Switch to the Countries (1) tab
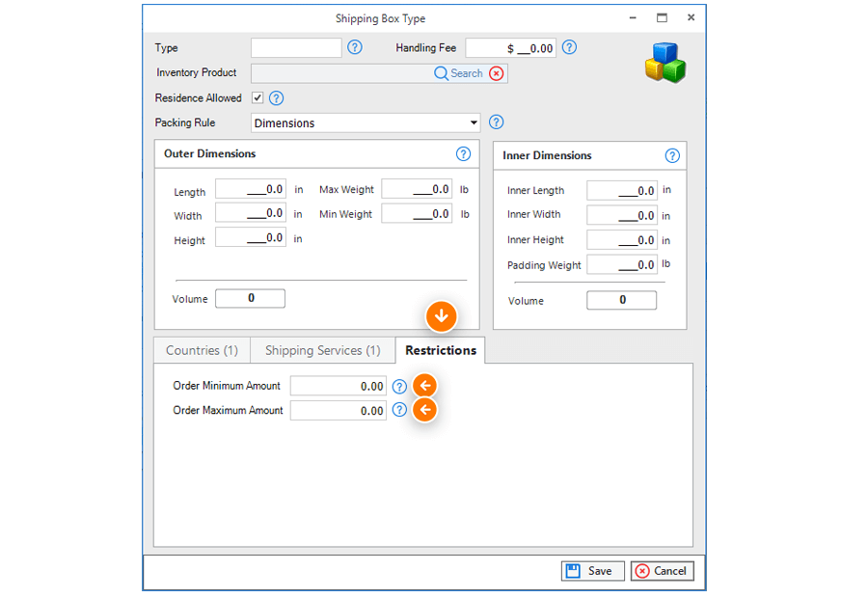Screen dimensions: 868x598 coord(203,350)
